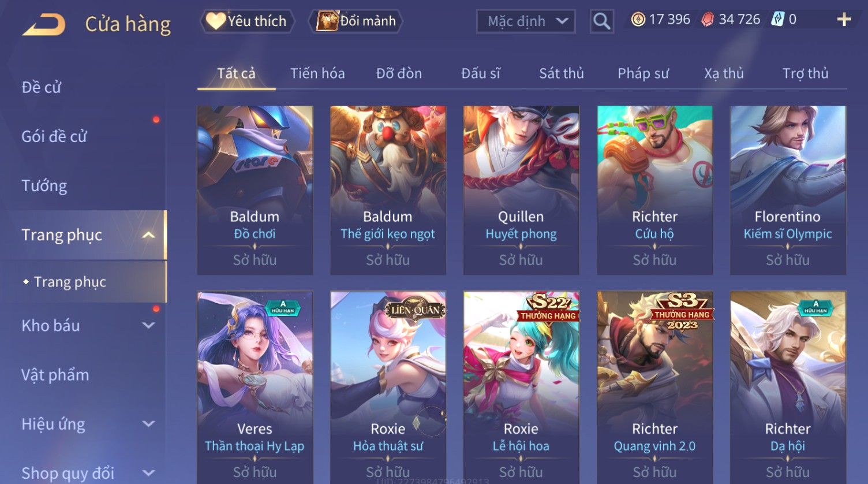Open the Tướng sidebar menu
Image resolution: width=868 pixels, height=484 pixels.
click(44, 186)
